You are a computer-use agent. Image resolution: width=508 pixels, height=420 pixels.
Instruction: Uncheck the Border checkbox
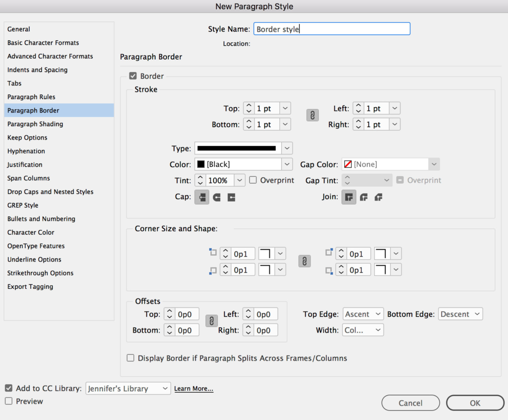click(x=132, y=76)
